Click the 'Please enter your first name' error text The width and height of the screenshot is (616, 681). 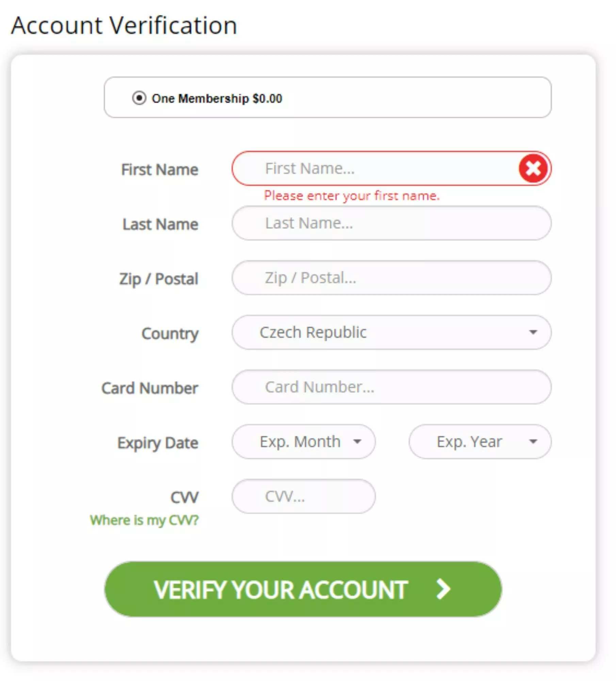pos(352,196)
